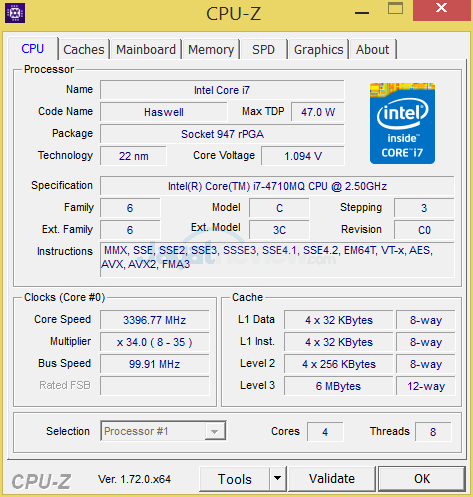The height and width of the screenshot is (497, 473).
Task: Click the Revision value C0
Action: [x=424, y=230]
